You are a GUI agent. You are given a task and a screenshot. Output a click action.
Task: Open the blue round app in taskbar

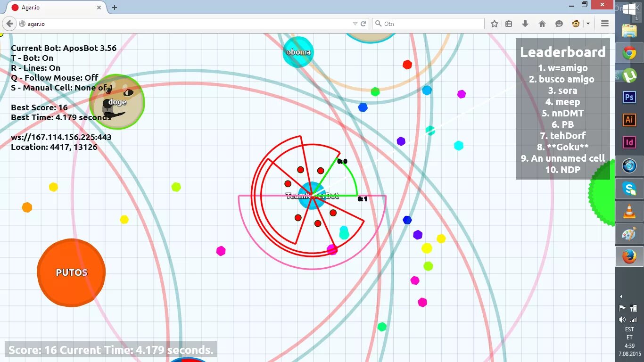click(x=629, y=166)
